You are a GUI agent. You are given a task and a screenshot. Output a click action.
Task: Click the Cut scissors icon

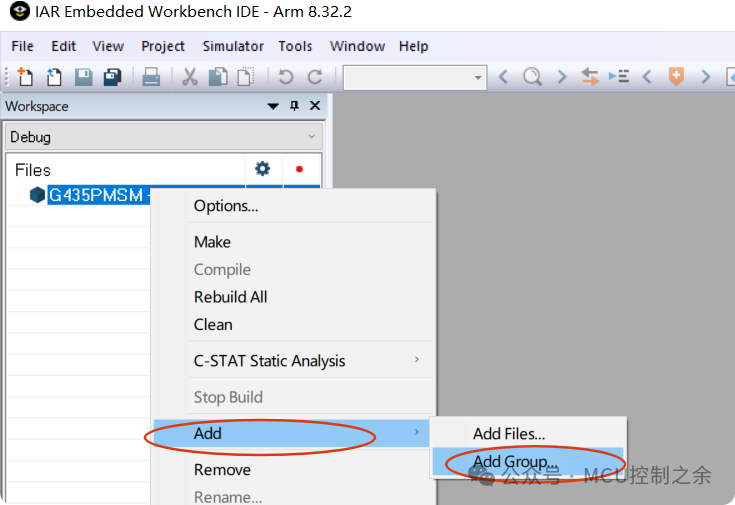coord(189,77)
